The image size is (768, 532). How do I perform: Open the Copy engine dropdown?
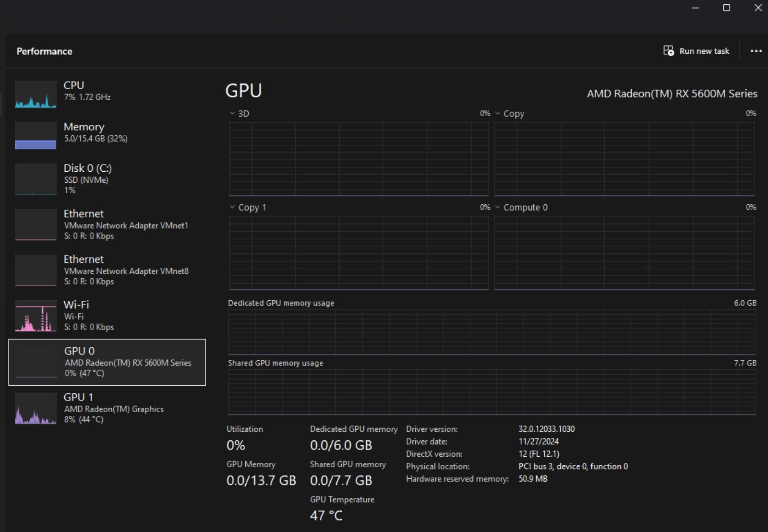coord(498,114)
